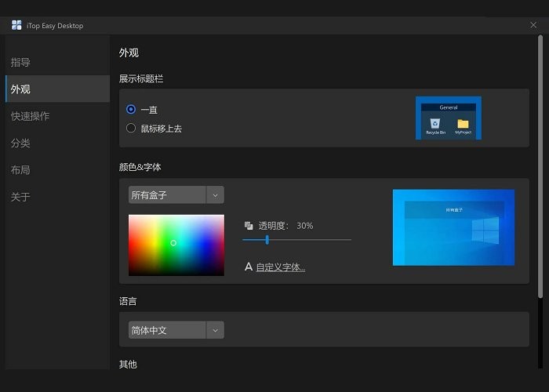Click the transparency layers icon
The height and width of the screenshot is (392, 549).
249,226
